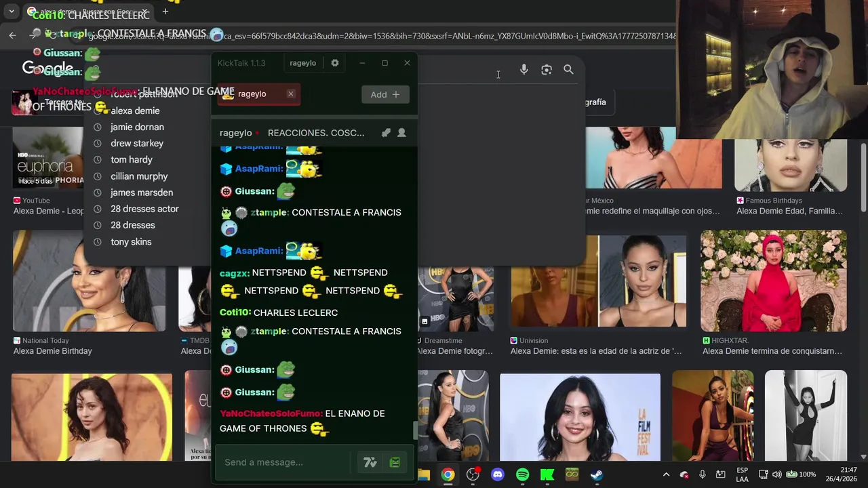Viewport: 868px width, 488px height.
Task: Open the Kick emote picker
Action: [395, 462]
